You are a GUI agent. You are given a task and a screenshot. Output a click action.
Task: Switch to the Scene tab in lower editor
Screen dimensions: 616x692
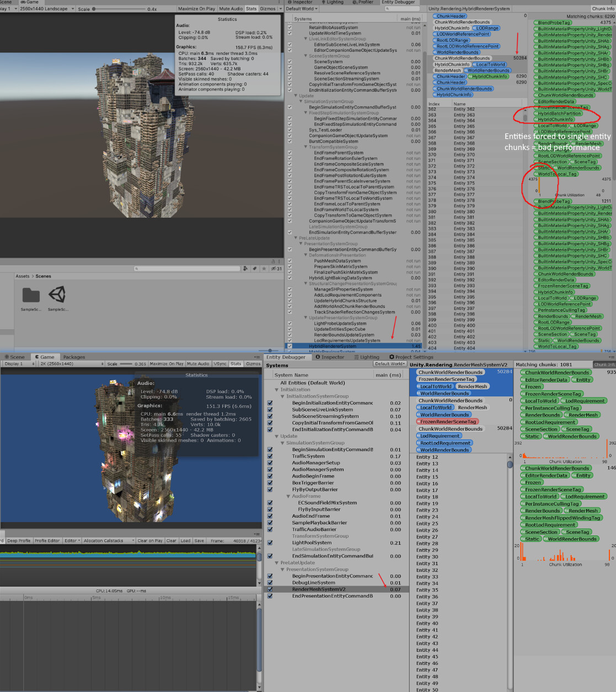[15, 357]
